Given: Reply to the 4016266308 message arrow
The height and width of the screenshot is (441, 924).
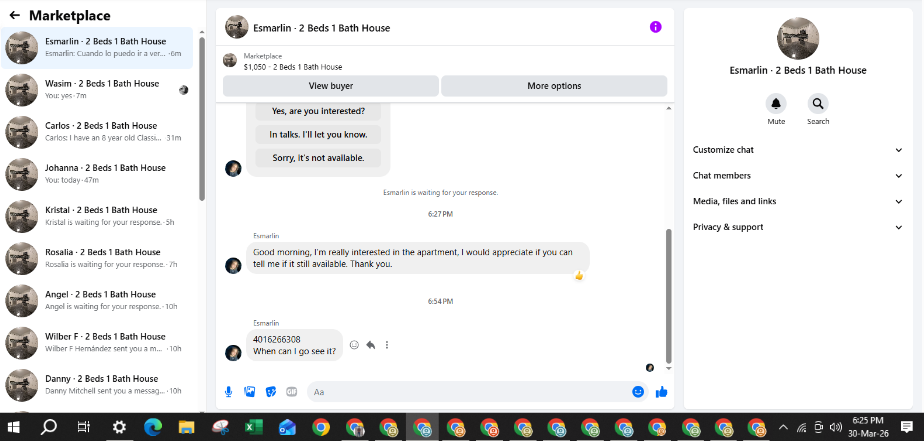Looking at the screenshot, I should pos(371,345).
